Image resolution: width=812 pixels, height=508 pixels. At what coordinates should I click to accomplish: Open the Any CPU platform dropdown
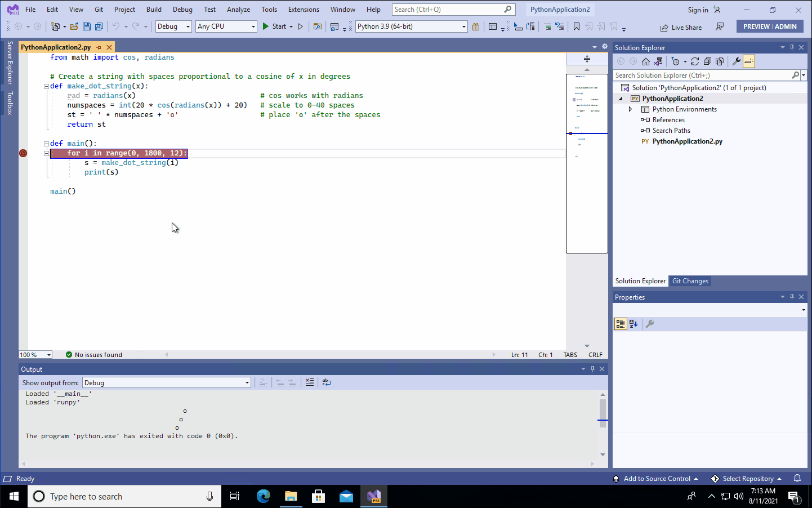tap(226, 26)
